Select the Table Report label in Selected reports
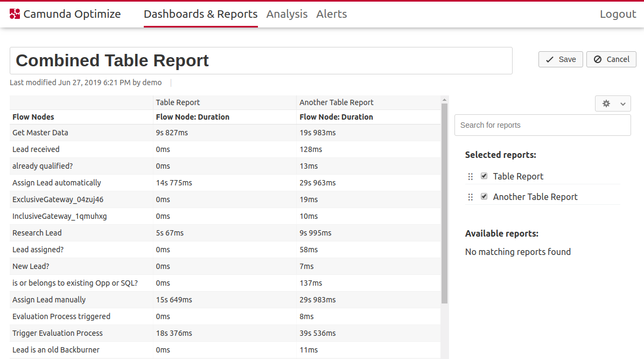Screen dimensions: 644x359 (518, 176)
